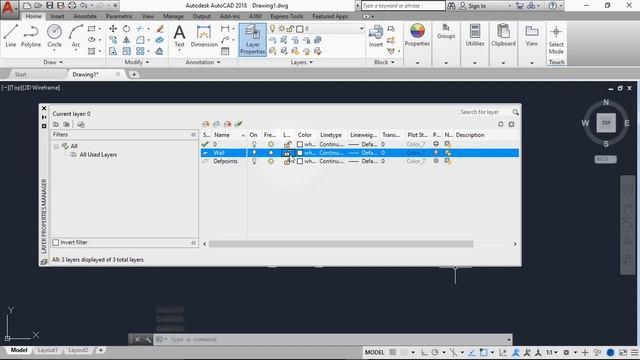Click the Insert block icon

pyautogui.click(x=376, y=36)
